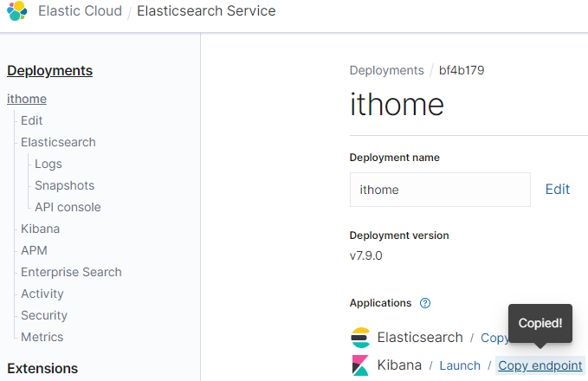Go to Deployments heading in sidebar
Viewport: 588px width, 381px height.
tap(50, 70)
